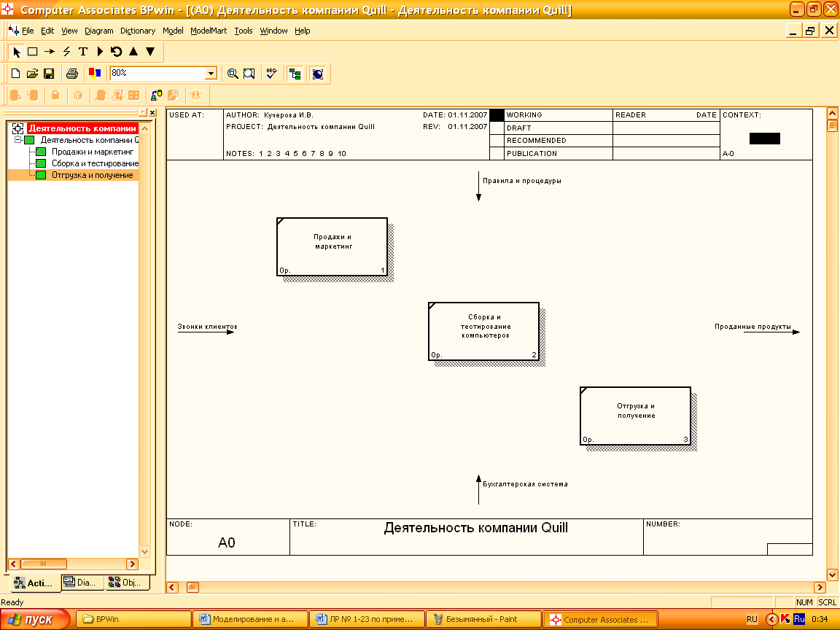Open the File menu

[x=27, y=31]
